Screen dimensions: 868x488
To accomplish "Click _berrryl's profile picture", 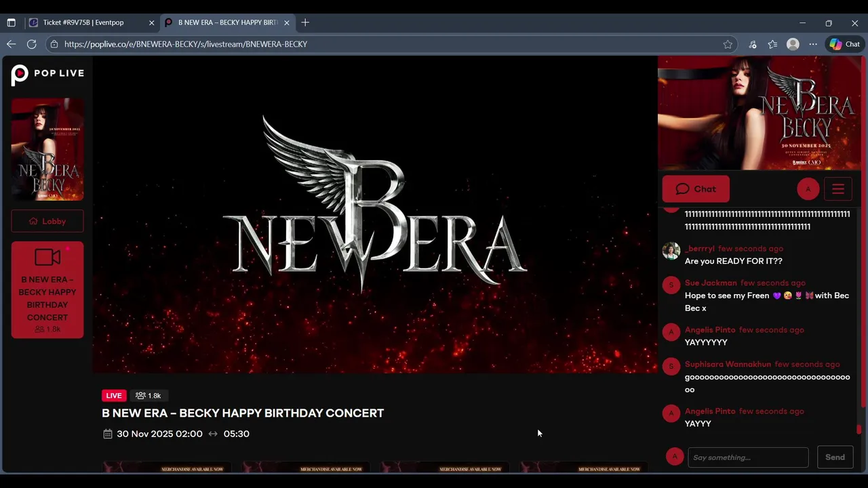I will click(671, 251).
